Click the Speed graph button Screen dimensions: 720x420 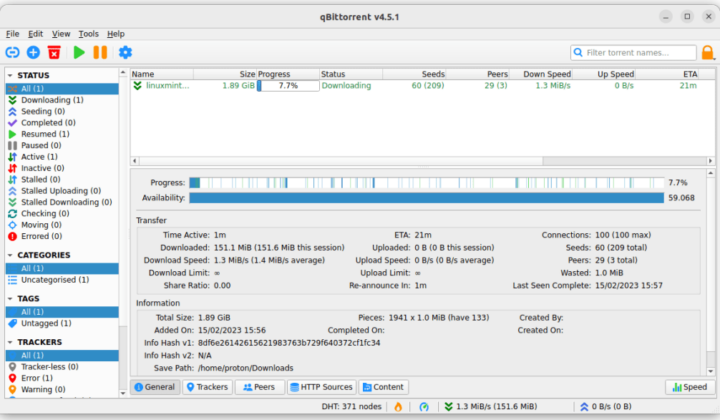690,387
